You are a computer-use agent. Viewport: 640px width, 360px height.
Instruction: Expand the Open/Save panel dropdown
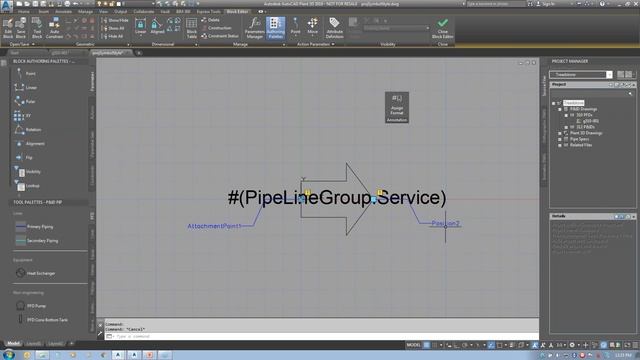point(22,44)
